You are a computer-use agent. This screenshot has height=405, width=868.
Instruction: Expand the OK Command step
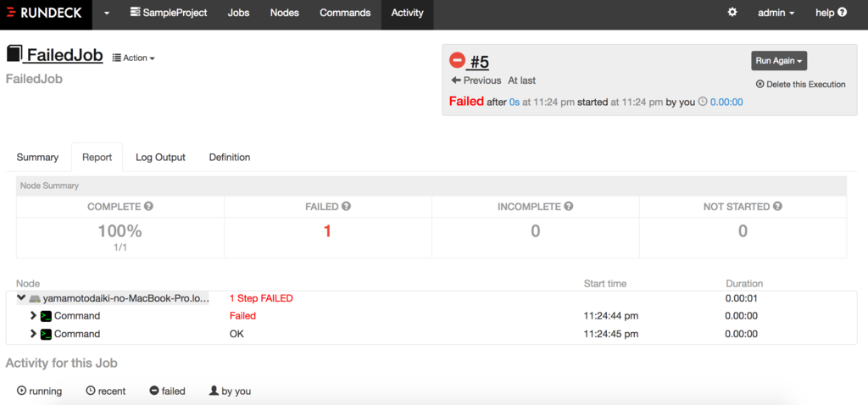pos(33,334)
